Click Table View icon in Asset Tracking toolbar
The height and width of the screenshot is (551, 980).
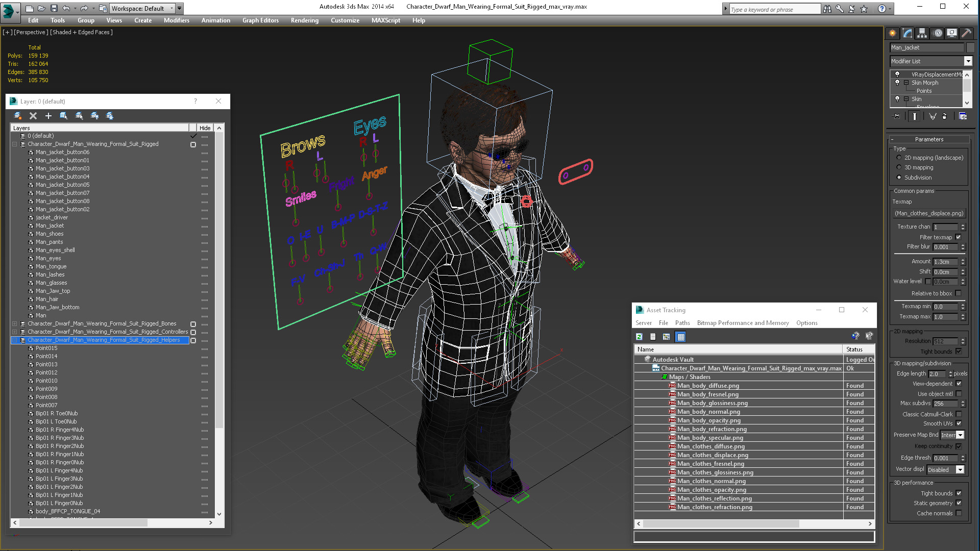coord(681,337)
